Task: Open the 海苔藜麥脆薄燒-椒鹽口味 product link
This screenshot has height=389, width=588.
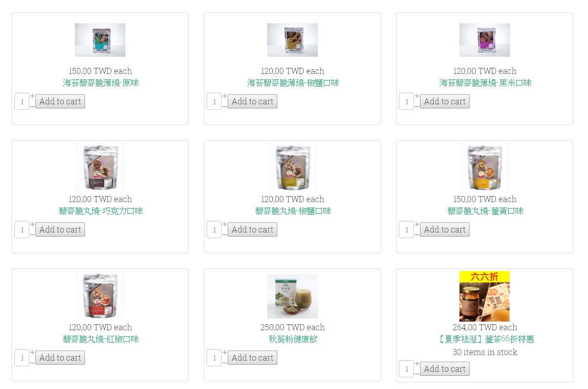Action: (x=293, y=83)
